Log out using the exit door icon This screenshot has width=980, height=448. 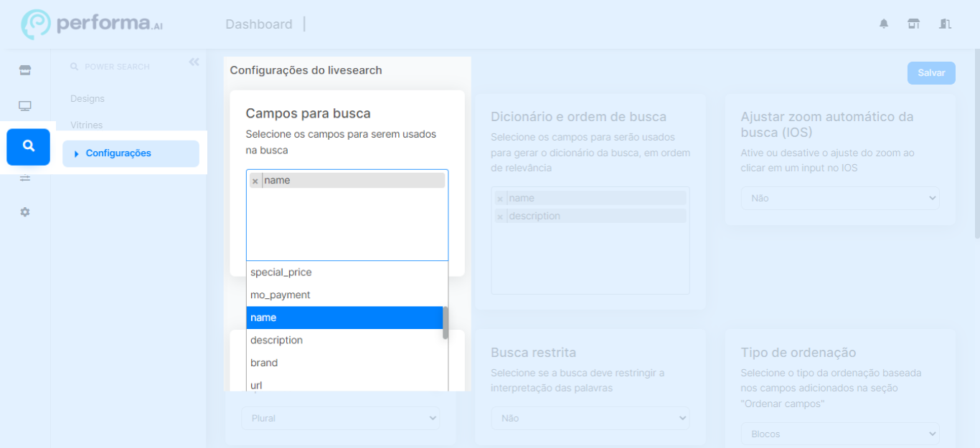(x=945, y=24)
